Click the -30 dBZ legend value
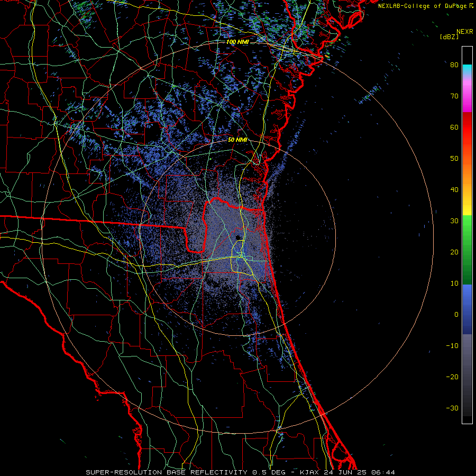 tap(452, 408)
